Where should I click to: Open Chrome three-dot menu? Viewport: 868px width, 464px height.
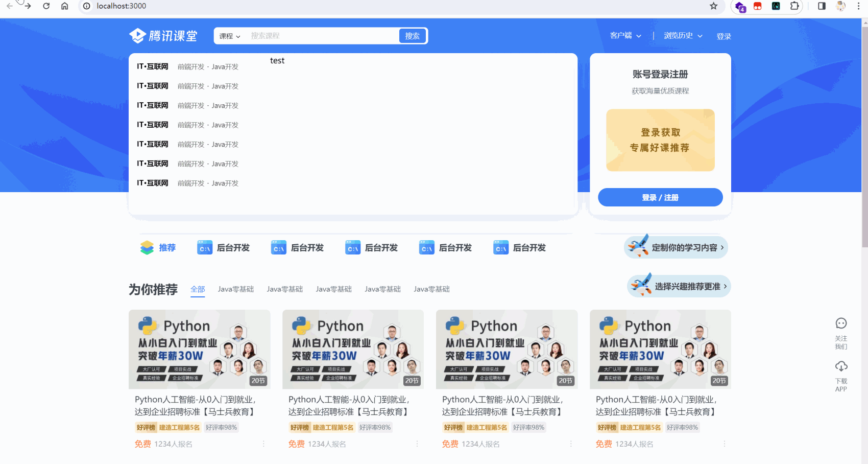tap(858, 6)
